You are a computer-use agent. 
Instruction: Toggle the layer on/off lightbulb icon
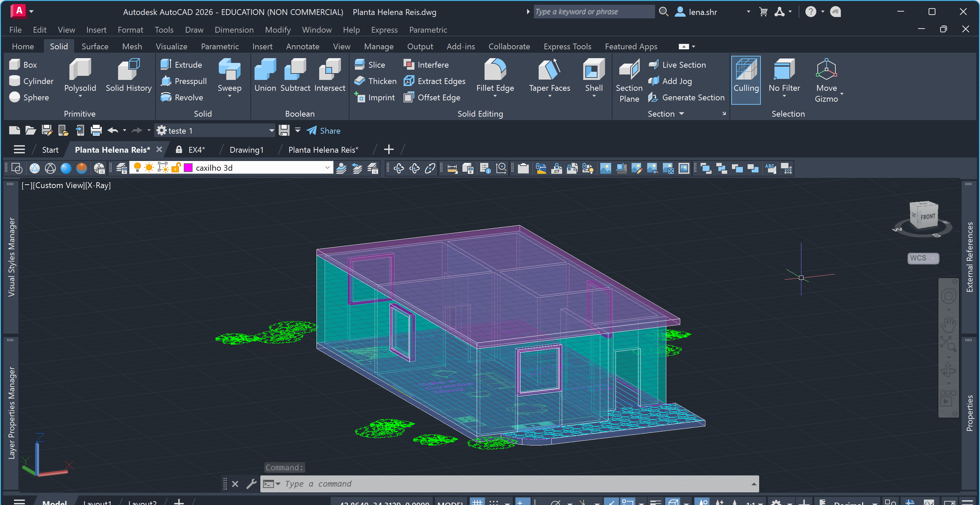click(137, 168)
